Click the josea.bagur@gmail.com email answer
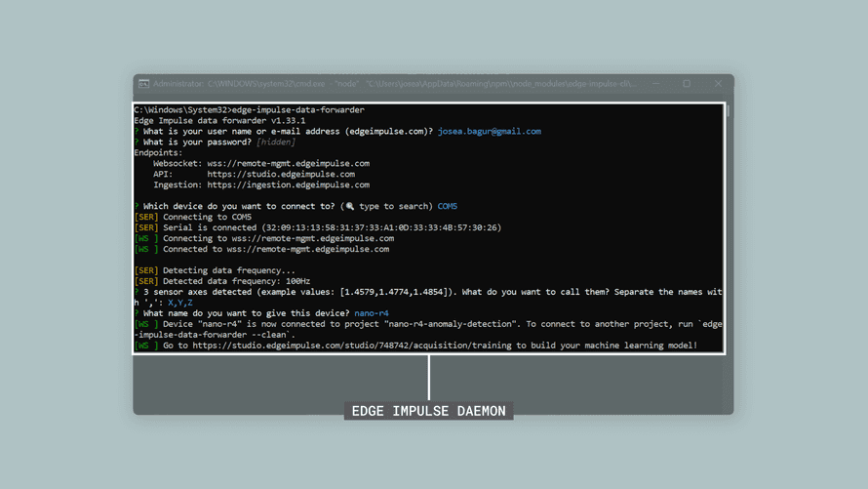Viewport: 868px width, 489px height. 489,132
